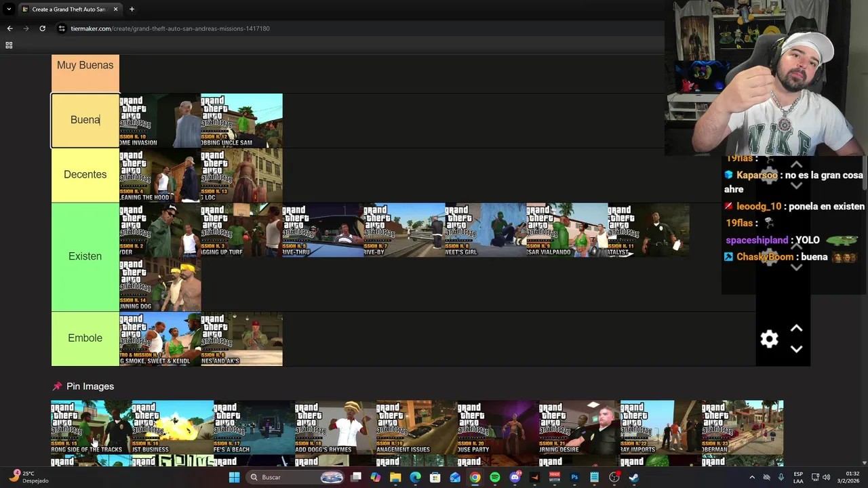The height and width of the screenshot is (488, 868).
Task: Select Drive-By mission thumbnail
Action: [404, 230]
